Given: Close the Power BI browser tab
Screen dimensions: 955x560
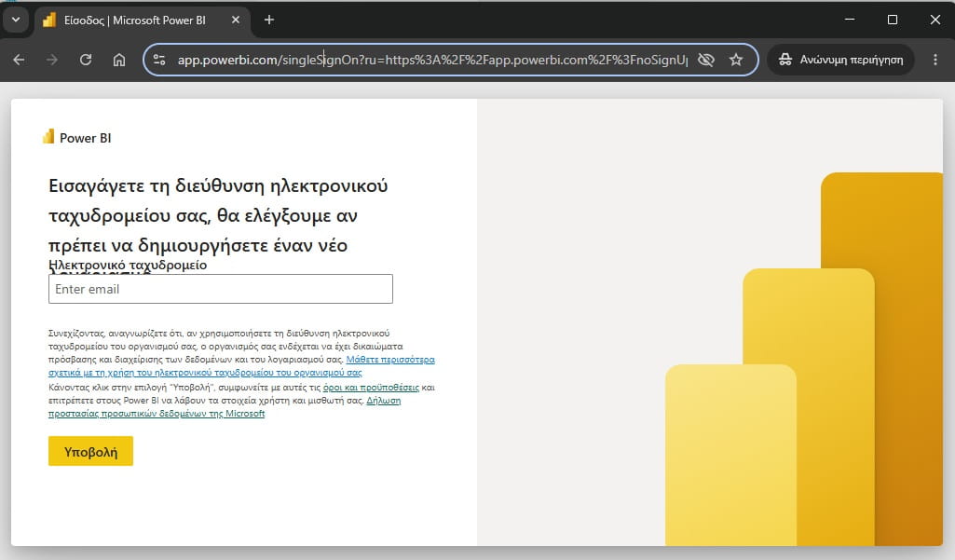Looking at the screenshot, I should [236, 20].
